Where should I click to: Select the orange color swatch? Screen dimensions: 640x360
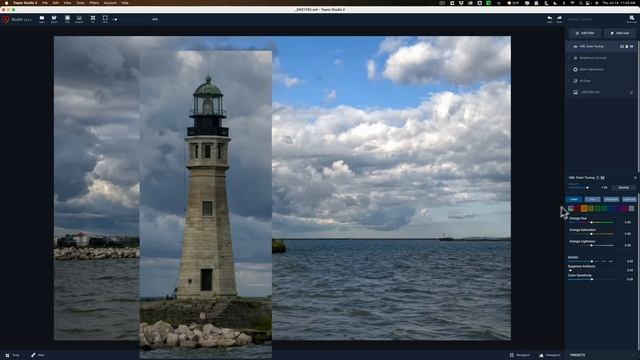point(584,209)
